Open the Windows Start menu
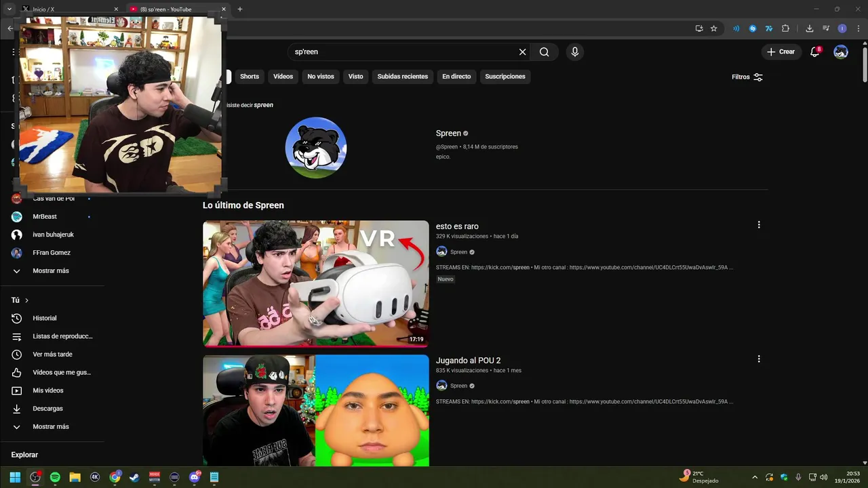The width and height of the screenshot is (868, 488). click(x=15, y=477)
